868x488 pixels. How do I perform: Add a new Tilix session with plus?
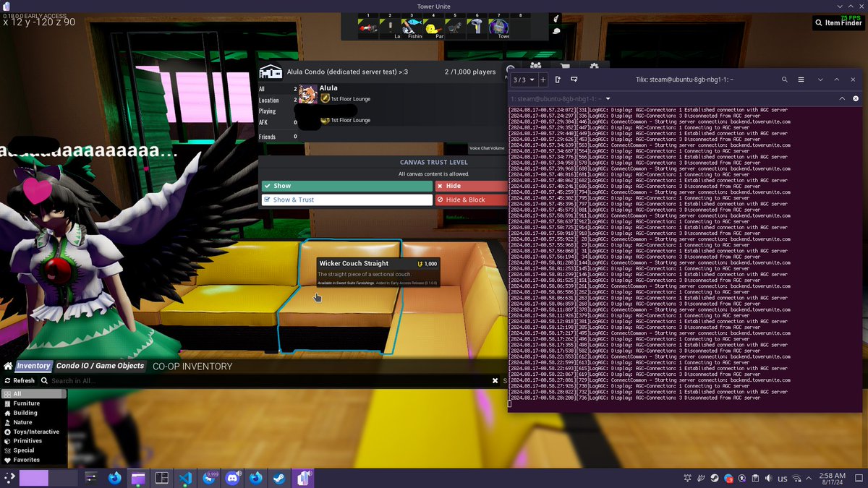pyautogui.click(x=542, y=80)
